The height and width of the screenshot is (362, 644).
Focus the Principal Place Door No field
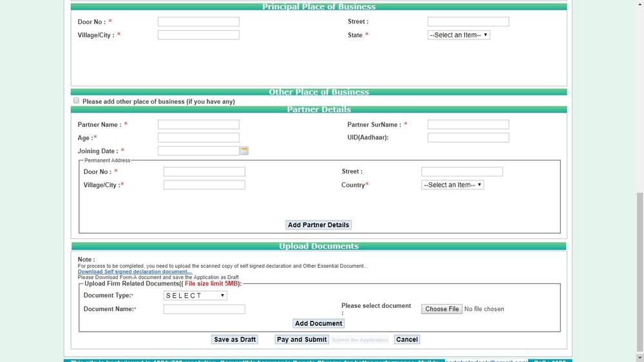198,22
